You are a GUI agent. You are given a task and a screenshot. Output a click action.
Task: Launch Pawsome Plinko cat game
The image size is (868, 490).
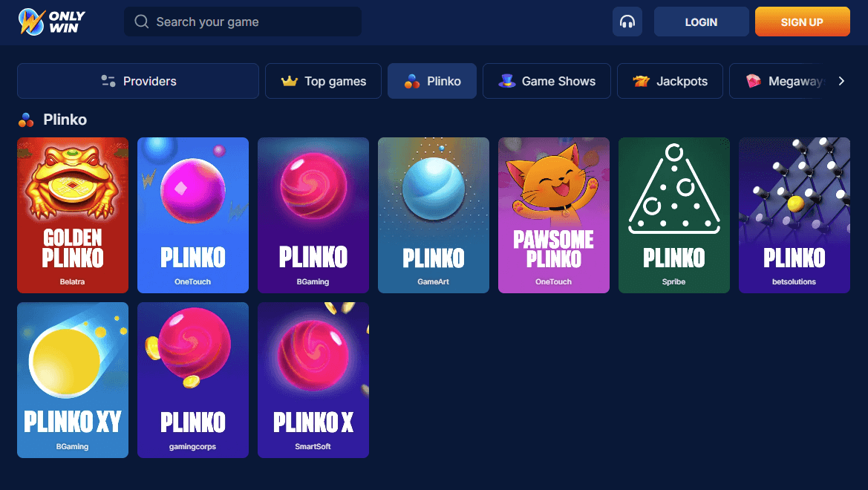554,215
